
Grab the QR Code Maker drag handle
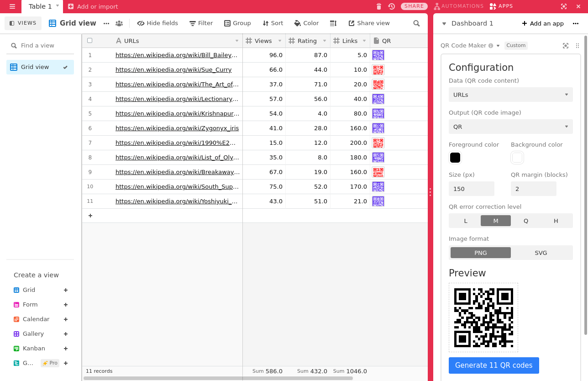coord(577,46)
